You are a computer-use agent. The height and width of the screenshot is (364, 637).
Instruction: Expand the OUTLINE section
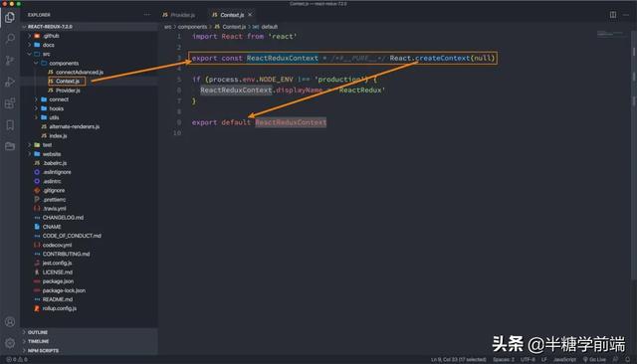coord(89,332)
